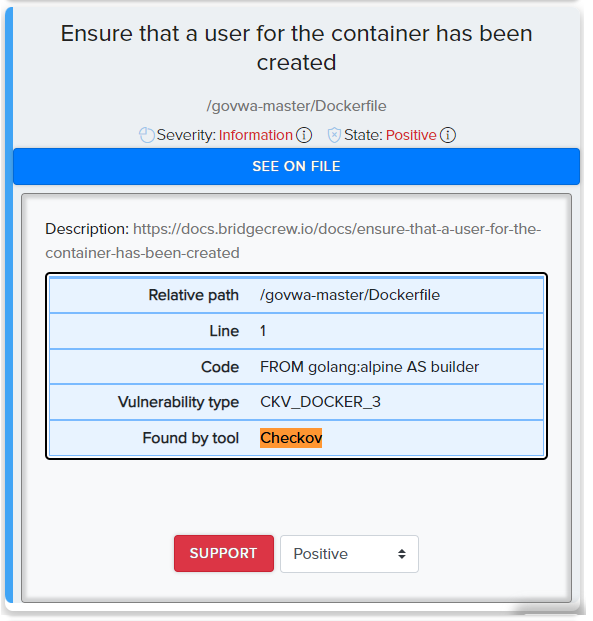Screen dimensions: 593x621
Task: Select the CKV_DOCKER_3 vulnerability type value
Action: [x=320, y=402]
